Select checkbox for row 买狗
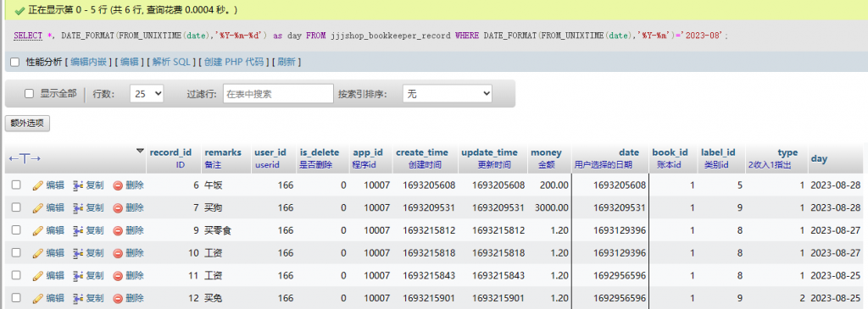 tap(17, 207)
